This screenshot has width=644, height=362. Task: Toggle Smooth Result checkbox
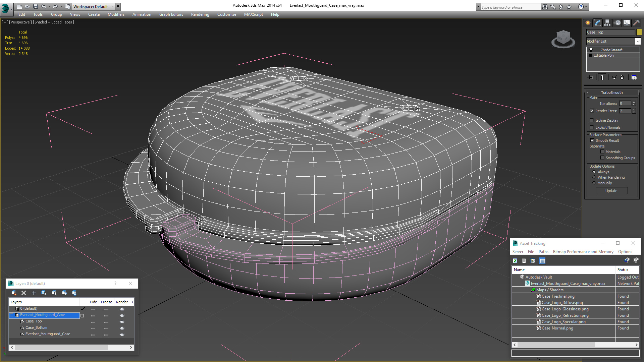[x=592, y=140]
